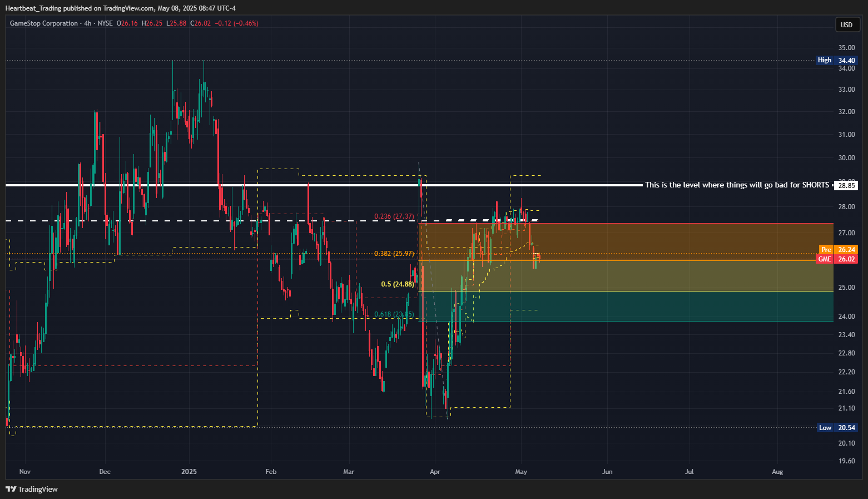Select the high value H26.25
This screenshot has height=499, width=868.
[x=152, y=23]
